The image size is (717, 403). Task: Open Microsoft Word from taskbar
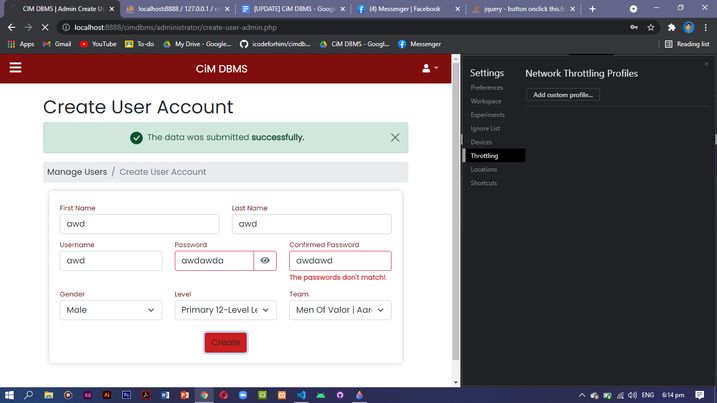165,395
